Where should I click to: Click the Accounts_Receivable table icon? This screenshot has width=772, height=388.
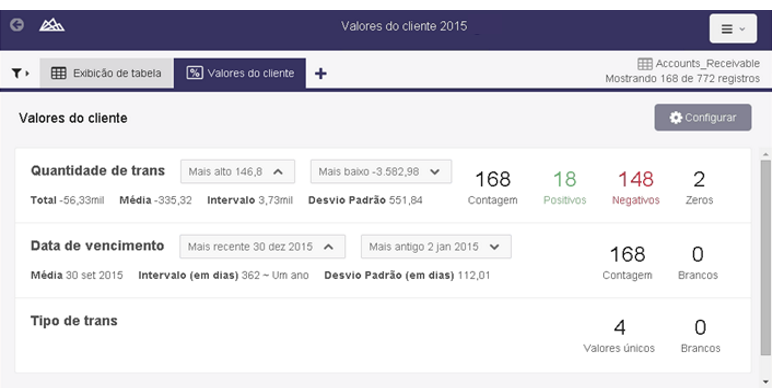pyautogui.click(x=645, y=64)
